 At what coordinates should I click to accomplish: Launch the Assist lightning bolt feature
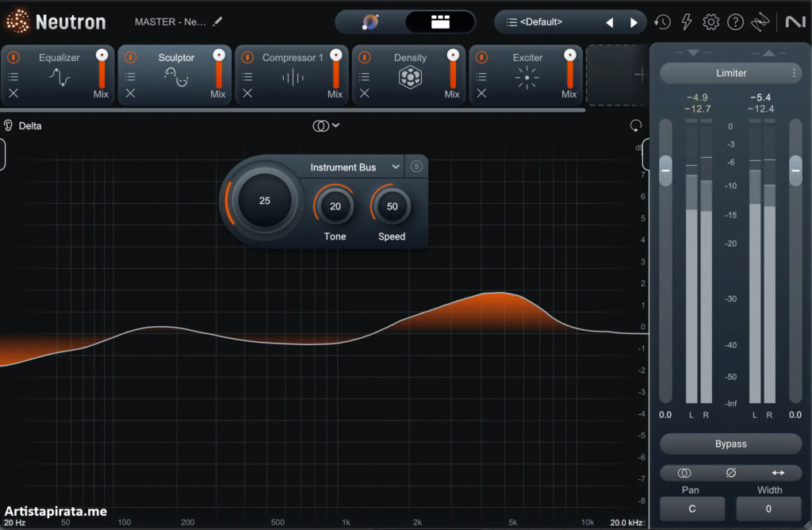[x=687, y=22]
